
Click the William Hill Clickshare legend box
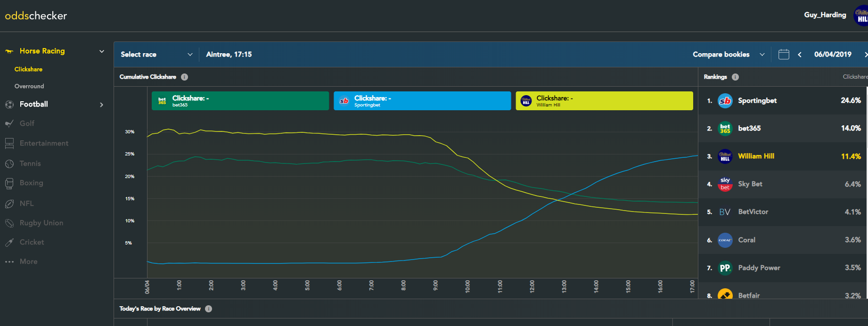[x=604, y=101]
